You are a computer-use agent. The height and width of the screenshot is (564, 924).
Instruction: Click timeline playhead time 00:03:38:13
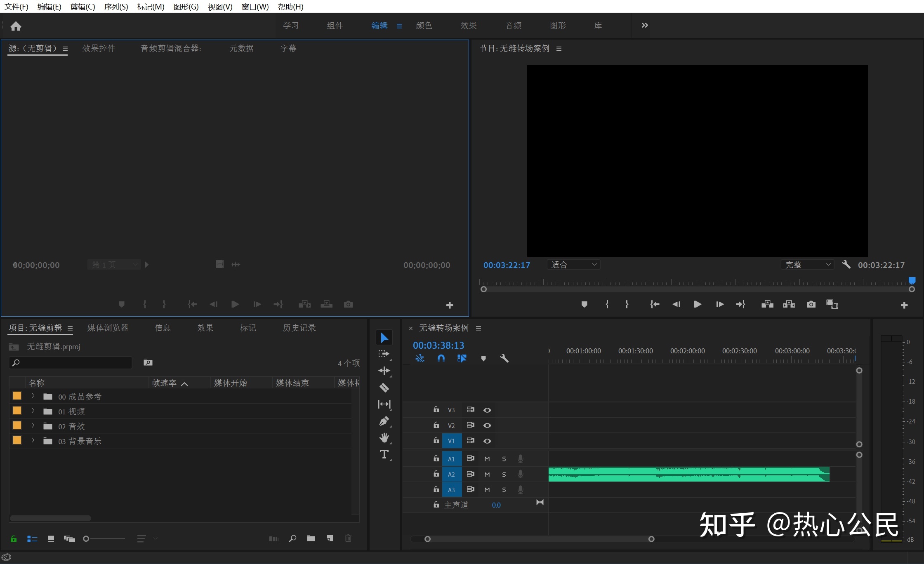438,345
